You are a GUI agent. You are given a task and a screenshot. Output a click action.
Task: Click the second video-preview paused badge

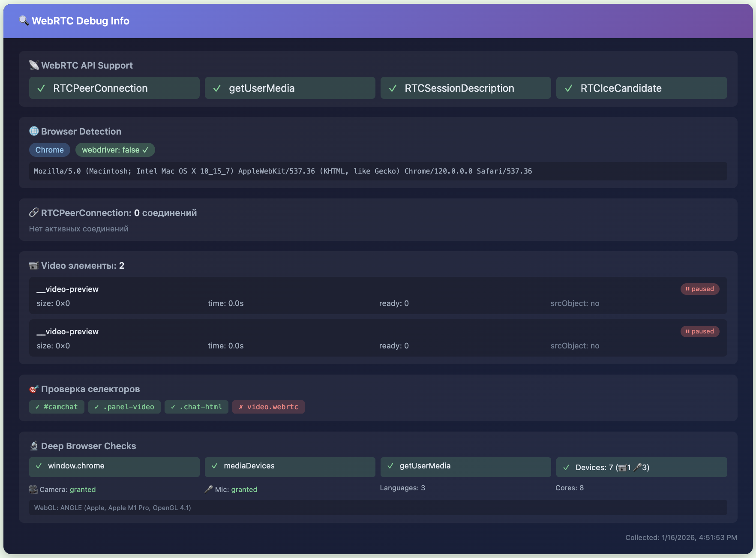tap(699, 331)
